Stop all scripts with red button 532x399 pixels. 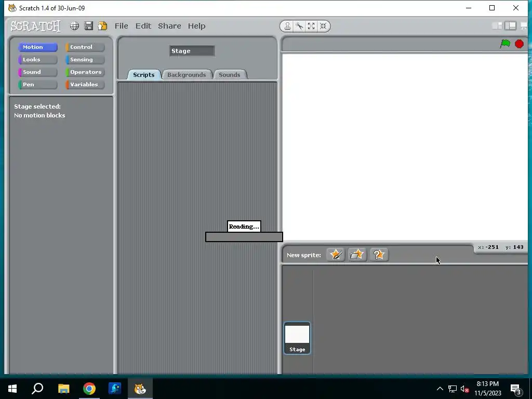click(519, 44)
